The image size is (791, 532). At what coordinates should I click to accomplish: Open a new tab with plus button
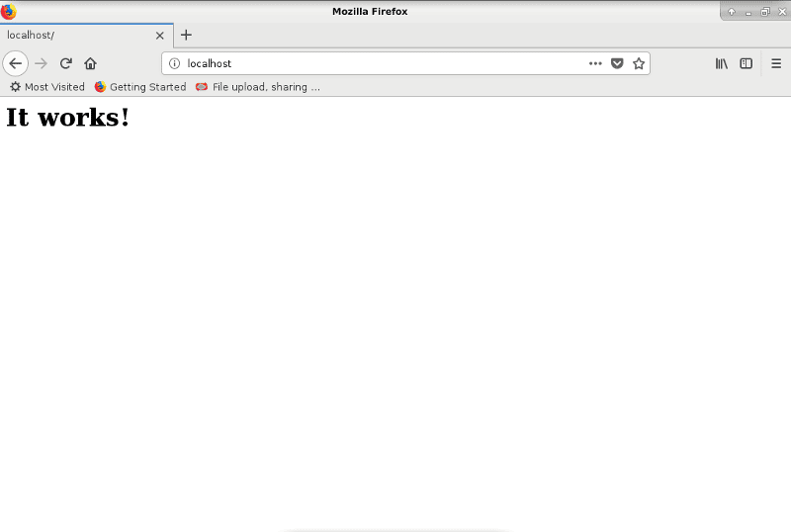(186, 35)
